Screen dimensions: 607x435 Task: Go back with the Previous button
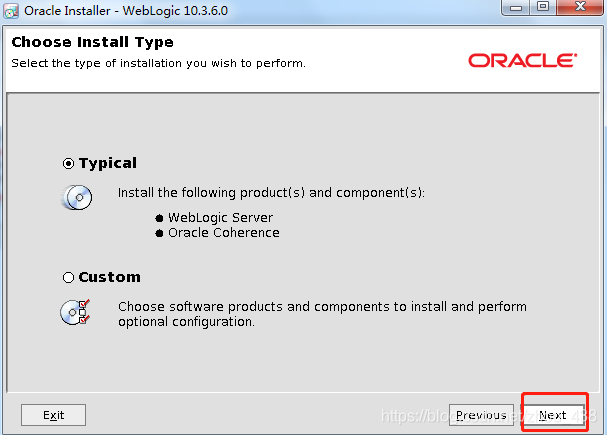481,415
